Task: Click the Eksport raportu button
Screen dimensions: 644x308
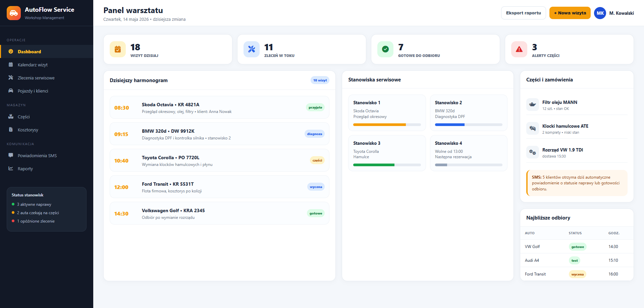Action: pyautogui.click(x=524, y=13)
